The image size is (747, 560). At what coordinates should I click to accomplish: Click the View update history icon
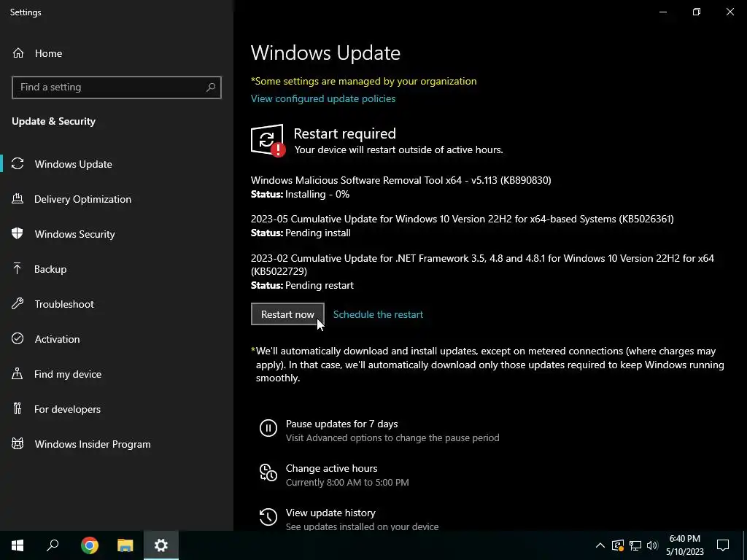pyautogui.click(x=268, y=517)
